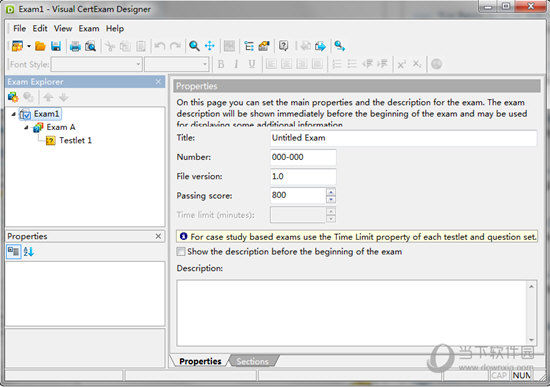Toggle Italic formatting
Image resolution: width=550 pixels, height=387 pixels.
pyautogui.click(x=236, y=64)
